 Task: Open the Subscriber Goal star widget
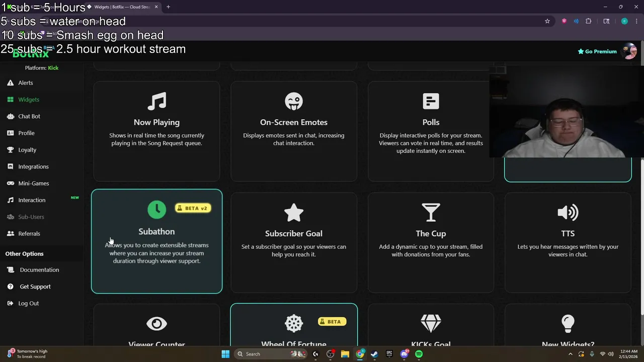pyautogui.click(x=294, y=242)
